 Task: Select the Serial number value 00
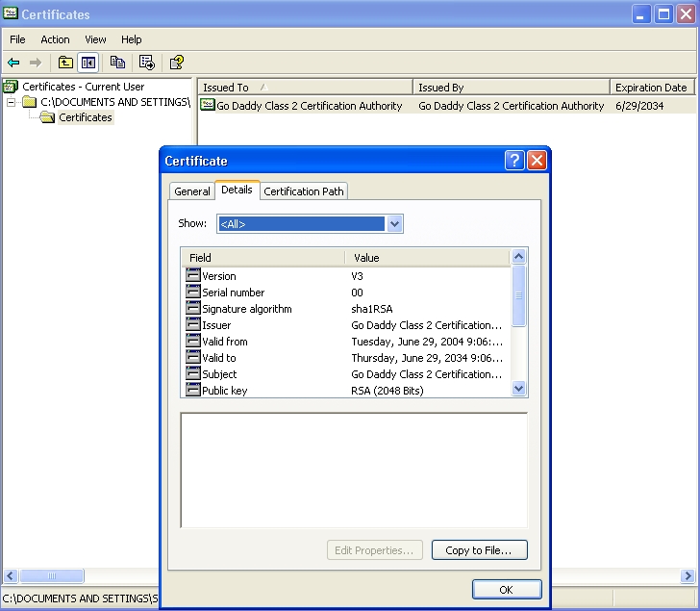[357, 293]
